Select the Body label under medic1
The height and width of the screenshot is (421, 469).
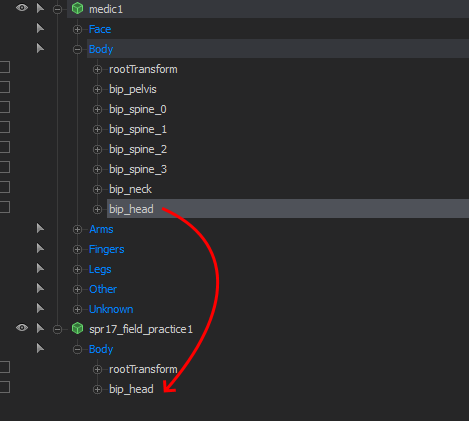101,49
